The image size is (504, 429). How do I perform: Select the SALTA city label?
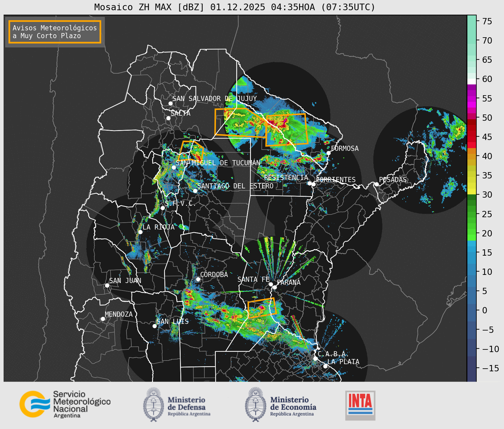click(x=180, y=113)
